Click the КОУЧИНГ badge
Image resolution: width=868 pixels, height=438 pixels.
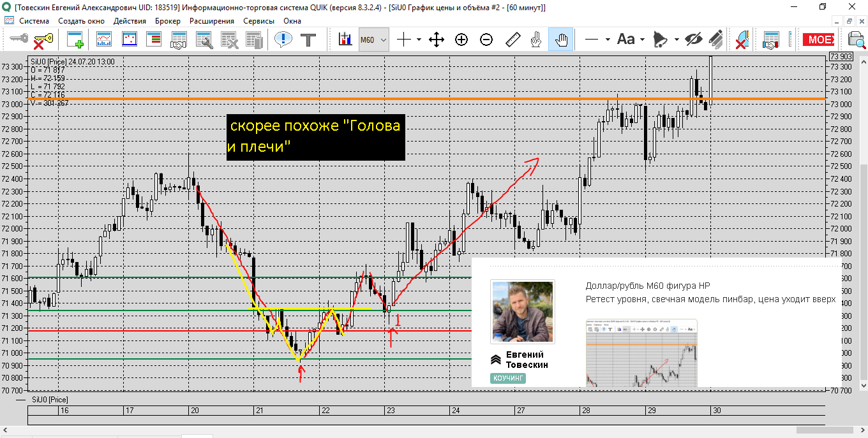508,378
